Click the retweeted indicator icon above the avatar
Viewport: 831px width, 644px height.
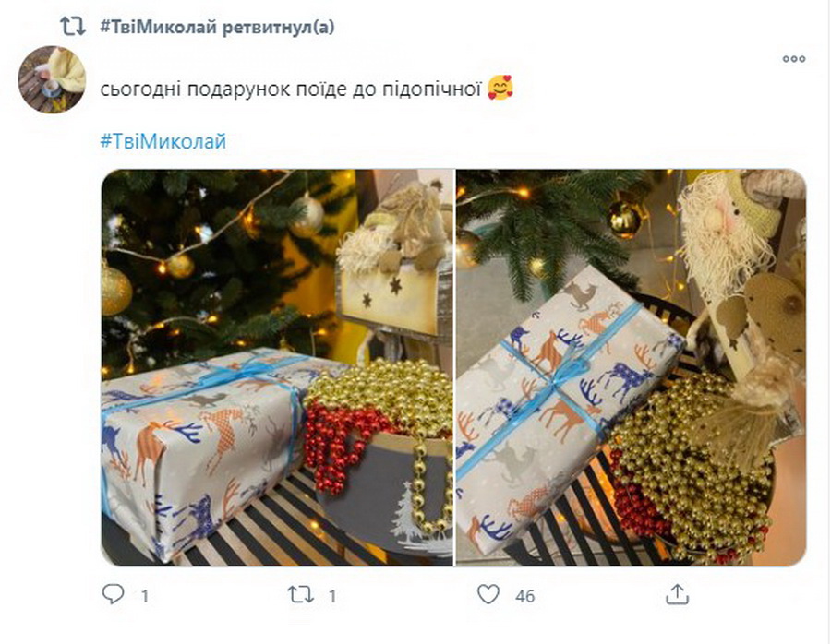73,26
